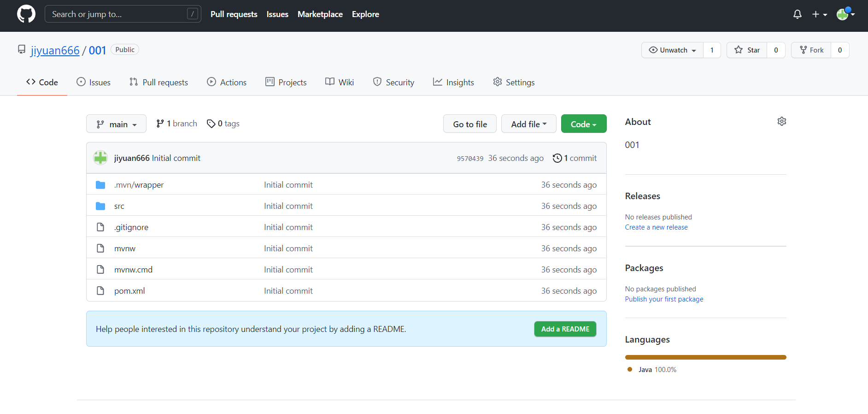Viewport: 868px width, 414px height.
Task: Switch to the Actions tab
Action: (x=227, y=82)
